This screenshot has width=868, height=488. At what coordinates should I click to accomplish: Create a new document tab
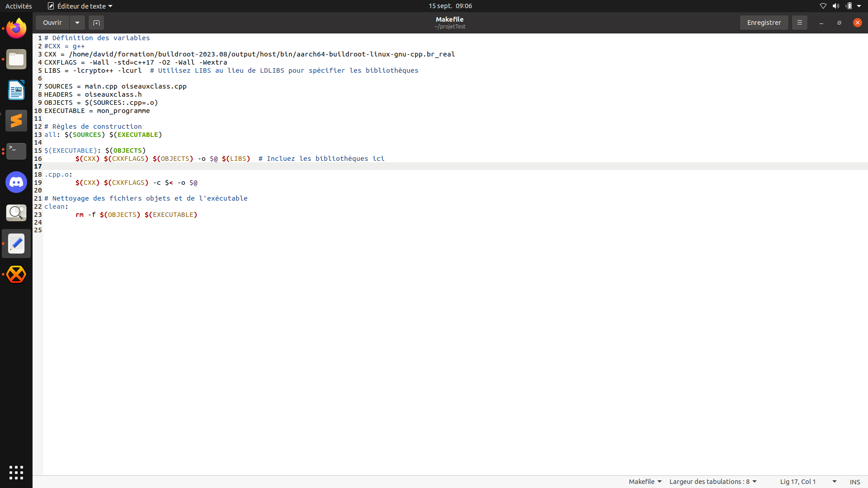(96, 23)
